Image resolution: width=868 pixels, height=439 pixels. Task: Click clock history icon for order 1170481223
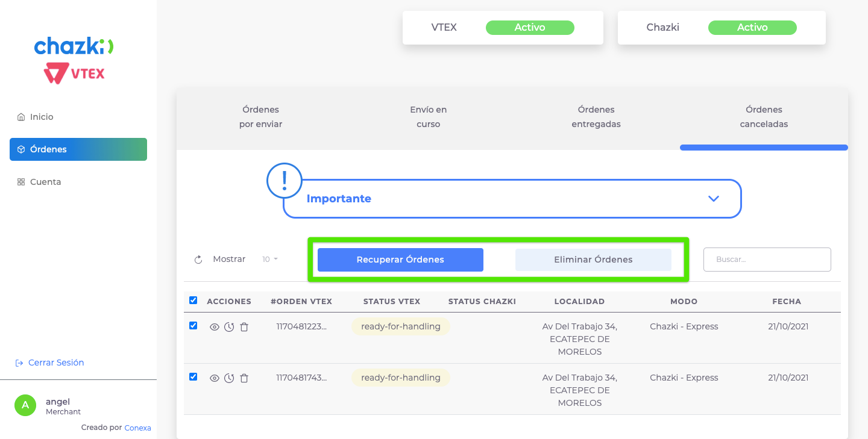pyautogui.click(x=229, y=327)
